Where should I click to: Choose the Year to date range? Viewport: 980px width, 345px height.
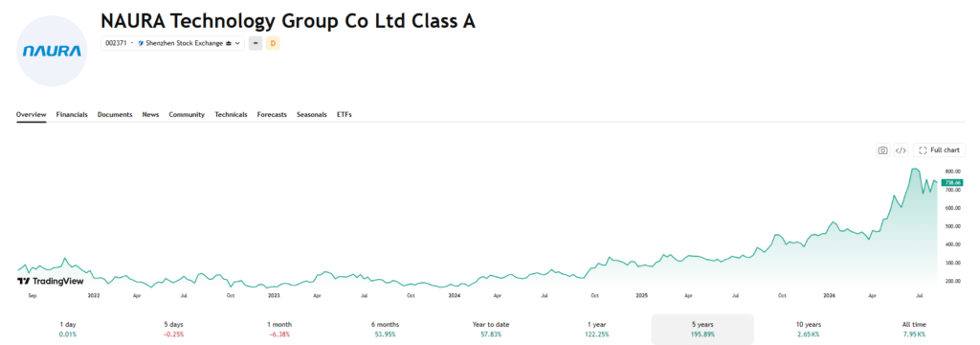point(491,329)
